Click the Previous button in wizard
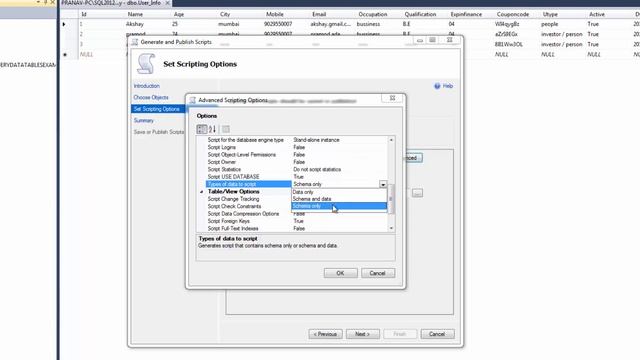640x360 pixels. pyautogui.click(x=325, y=334)
